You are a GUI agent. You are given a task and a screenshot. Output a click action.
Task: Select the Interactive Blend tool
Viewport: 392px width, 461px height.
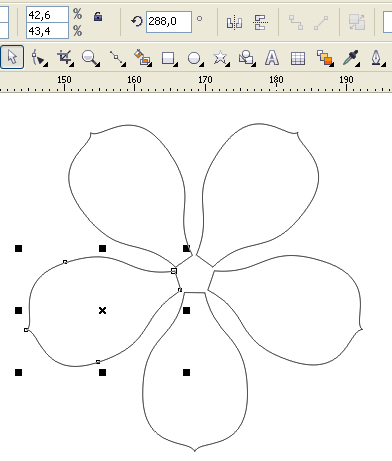(x=324, y=58)
